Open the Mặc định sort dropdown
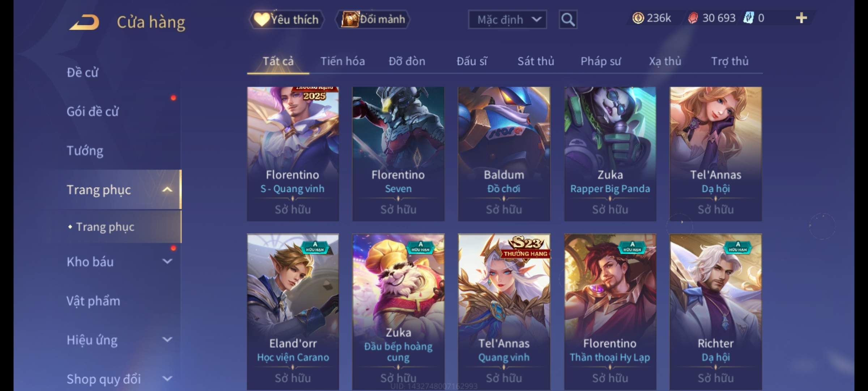 pyautogui.click(x=507, y=20)
